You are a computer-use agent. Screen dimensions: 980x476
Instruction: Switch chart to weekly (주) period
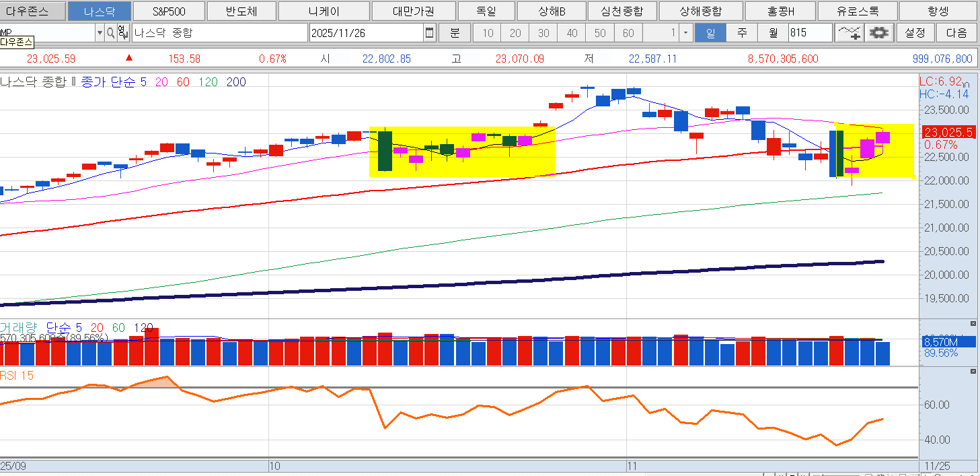click(x=742, y=33)
